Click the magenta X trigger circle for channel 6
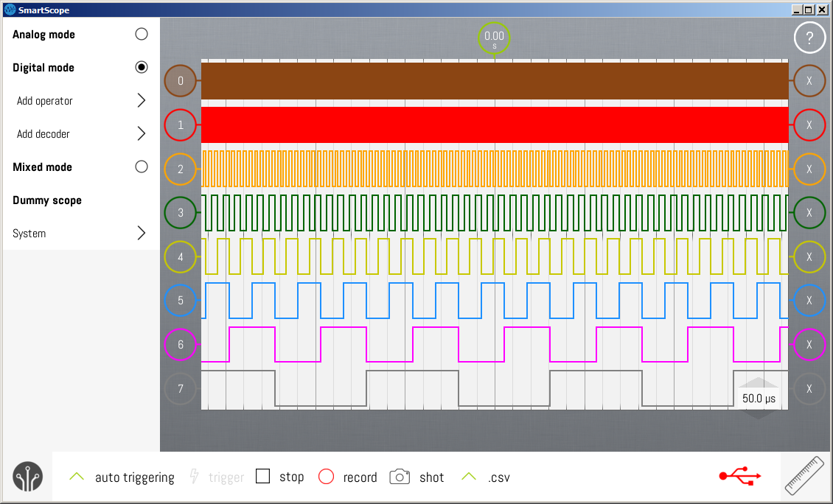 coord(809,345)
